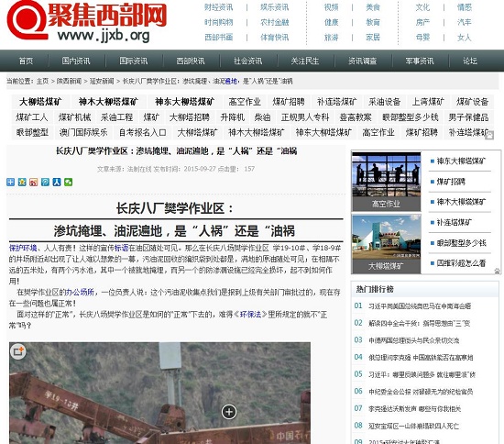
Task: Open 国内资讯 navigation tab
Action: (76, 61)
